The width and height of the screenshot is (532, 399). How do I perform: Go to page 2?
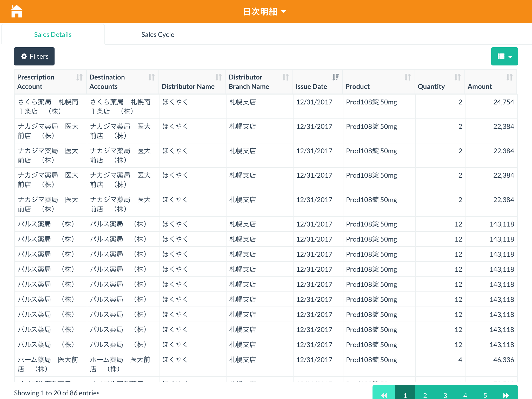pyautogui.click(x=425, y=395)
